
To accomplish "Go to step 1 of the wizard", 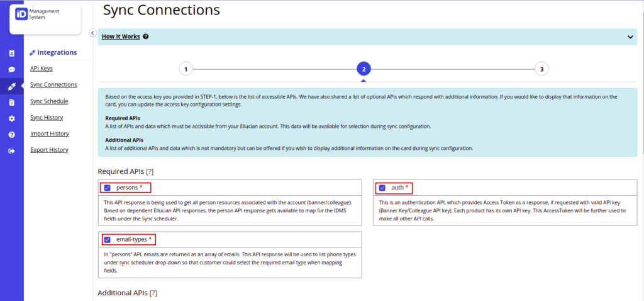I will 186,69.
